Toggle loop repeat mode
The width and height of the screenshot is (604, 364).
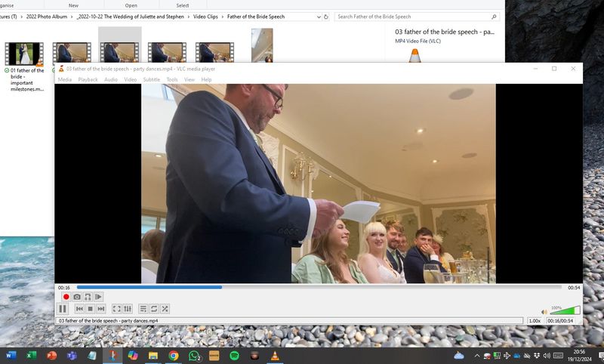154,309
